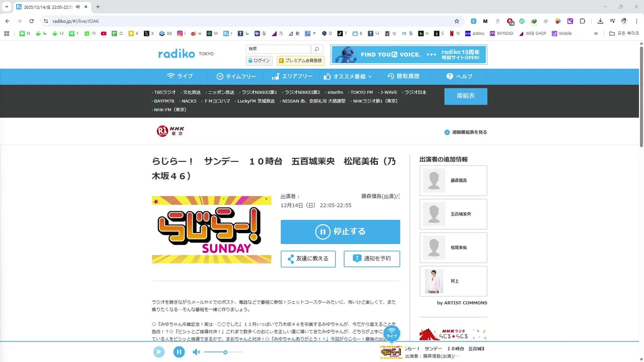The image size is (644, 362).
Task: Open performer card 五百城茉央
Action: (453, 214)
